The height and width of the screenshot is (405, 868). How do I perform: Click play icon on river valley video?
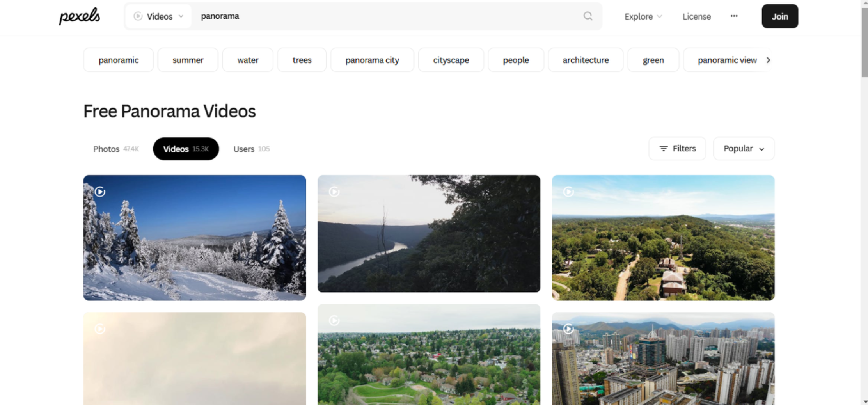[x=334, y=192]
